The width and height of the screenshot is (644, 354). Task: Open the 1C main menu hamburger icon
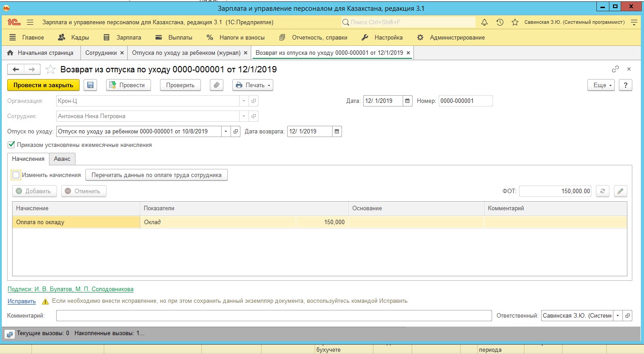coord(30,22)
